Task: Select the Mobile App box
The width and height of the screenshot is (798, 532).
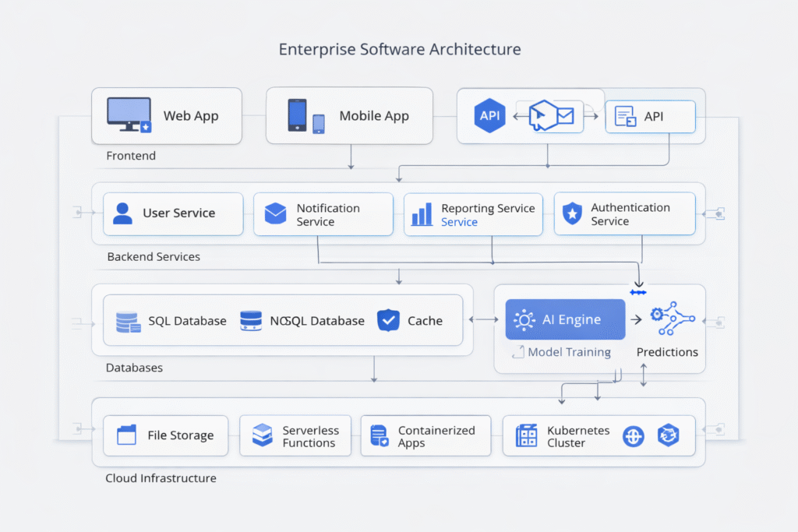Action: pos(350,116)
